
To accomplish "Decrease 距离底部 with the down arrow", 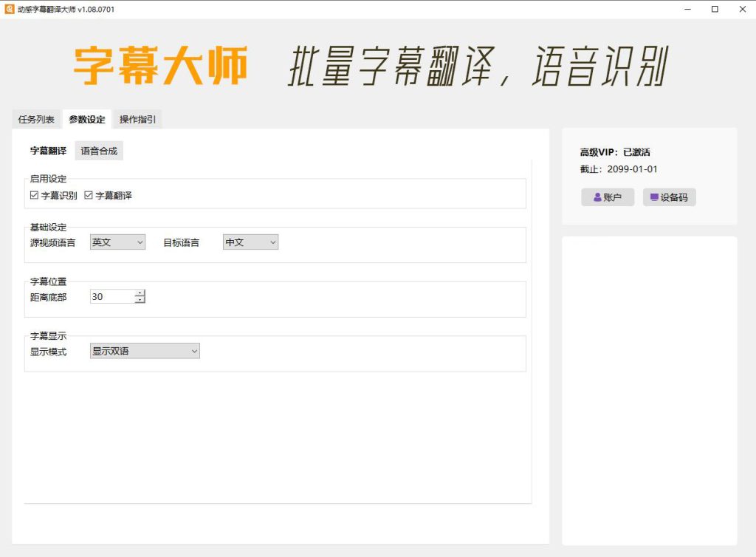I will tap(140, 300).
